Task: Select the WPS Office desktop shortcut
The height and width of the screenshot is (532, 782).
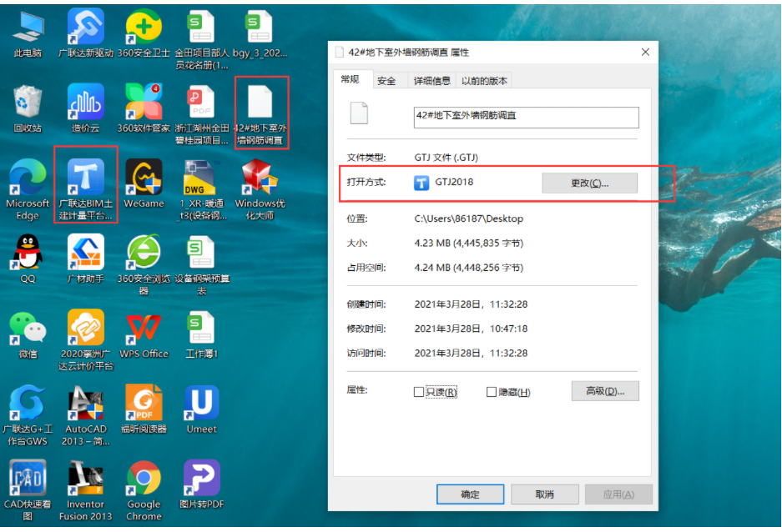Action: coord(144,334)
